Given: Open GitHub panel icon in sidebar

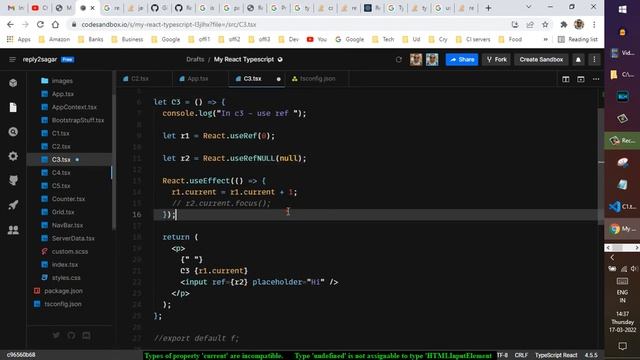Looking at the screenshot, I should coord(13,180).
